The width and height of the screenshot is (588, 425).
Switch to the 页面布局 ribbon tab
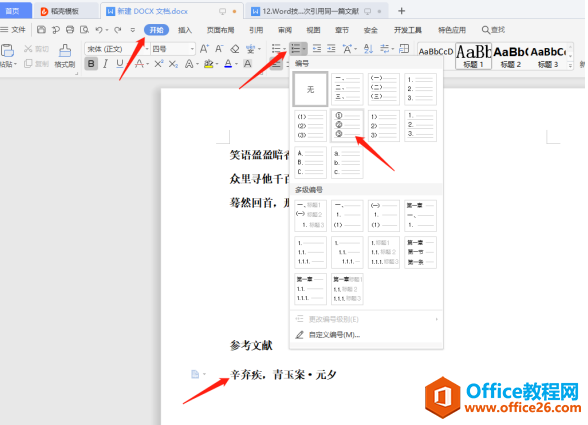(220, 30)
